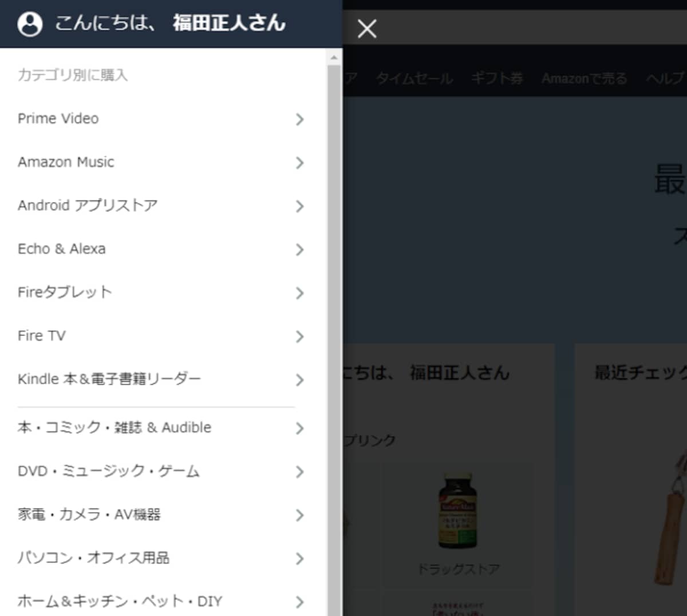The image size is (687, 616).
Task: Click the ドラッグストア product bottle thumbnail
Action: 458,511
